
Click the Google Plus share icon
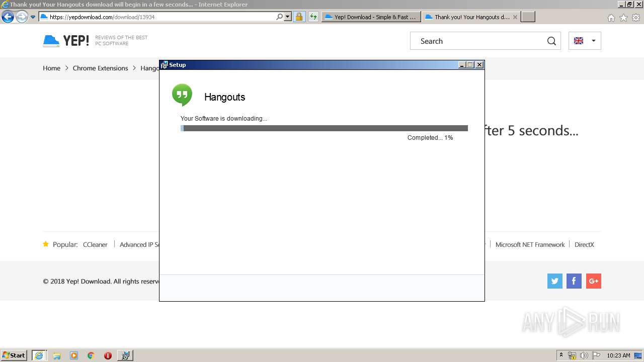pyautogui.click(x=594, y=281)
